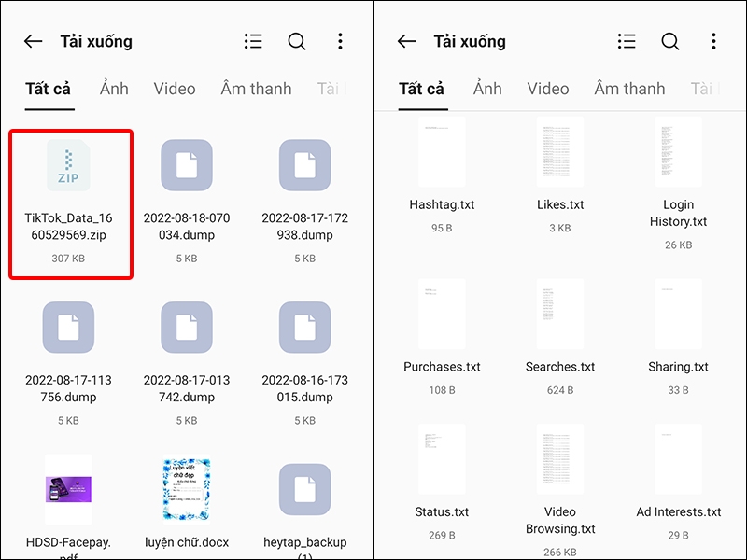Screen dimensions: 747x560
Task: Open 2022-08-17-113756.dump file icon
Action: [68, 328]
